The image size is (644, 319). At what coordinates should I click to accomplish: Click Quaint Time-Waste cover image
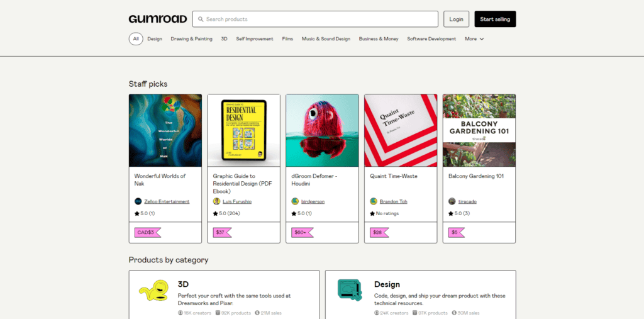[401, 130]
